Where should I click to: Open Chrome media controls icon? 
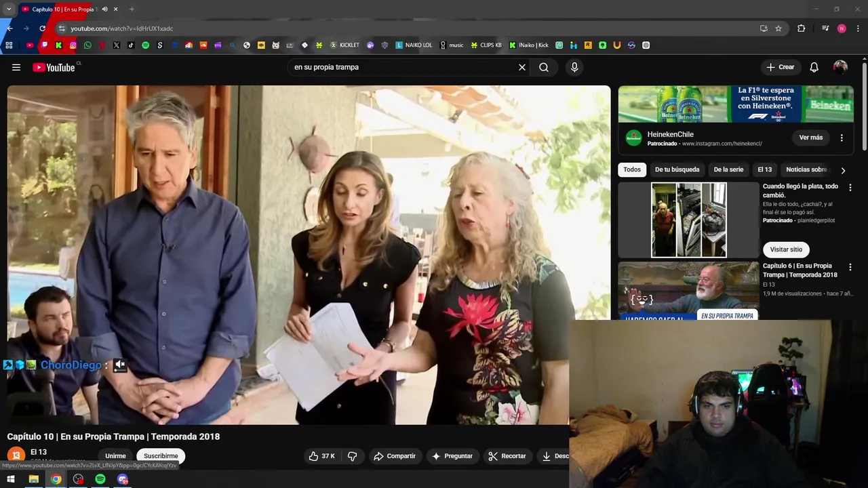[825, 28]
